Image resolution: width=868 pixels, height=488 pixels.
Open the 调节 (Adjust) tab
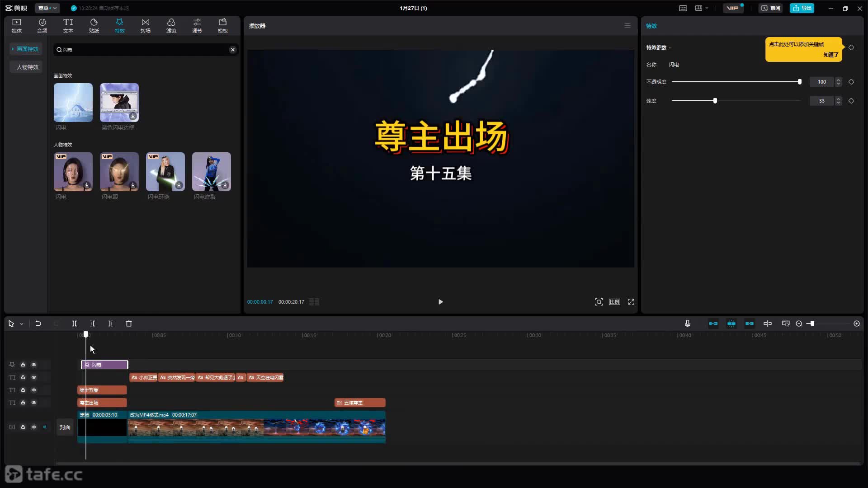click(x=197, y=26)
